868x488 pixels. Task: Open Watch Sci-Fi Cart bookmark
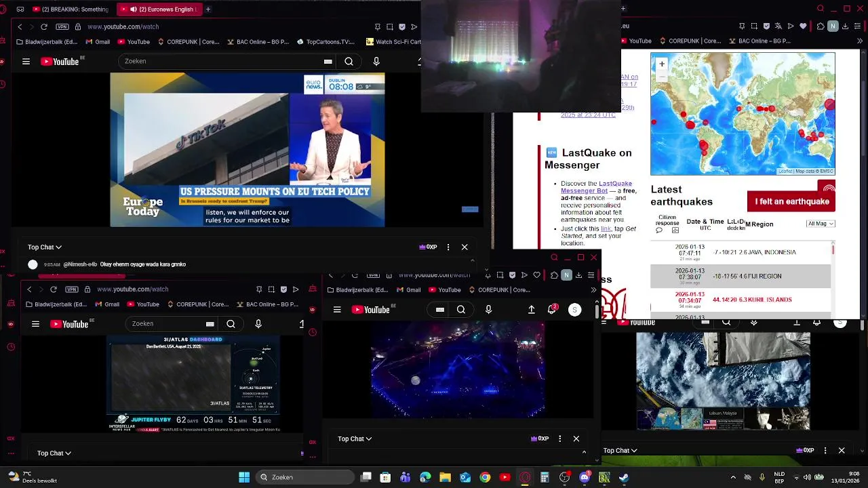393,41
